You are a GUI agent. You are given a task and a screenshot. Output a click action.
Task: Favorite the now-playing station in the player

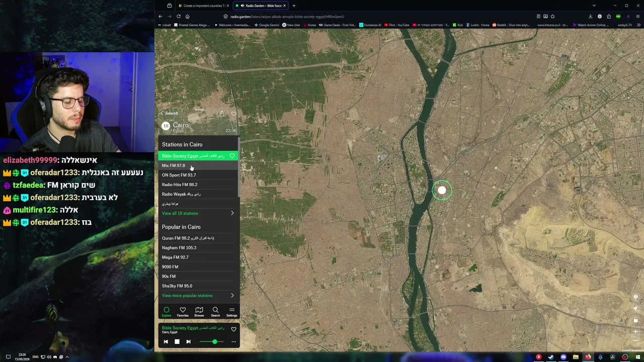pos(233,329)
